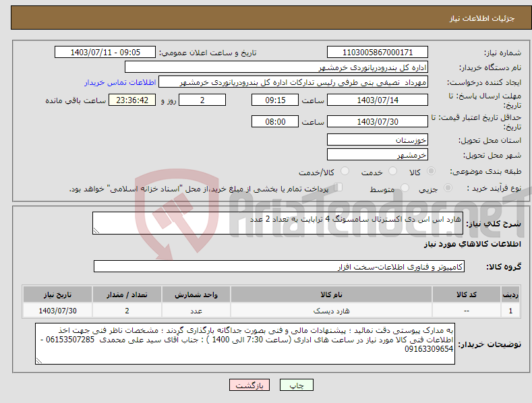Viewport: 532px width, 403px height.
Task: Click the validity time field 08:00
Action: (275, 121)
